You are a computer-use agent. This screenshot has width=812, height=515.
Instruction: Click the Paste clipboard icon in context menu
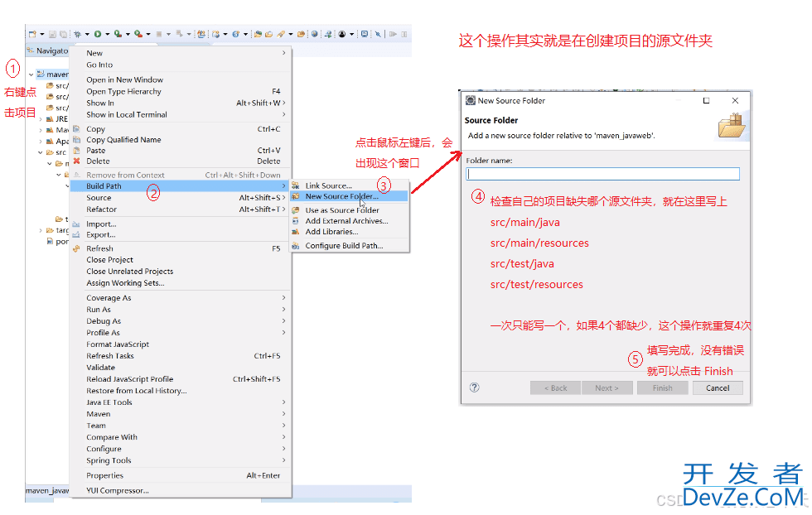click(76, 150)
